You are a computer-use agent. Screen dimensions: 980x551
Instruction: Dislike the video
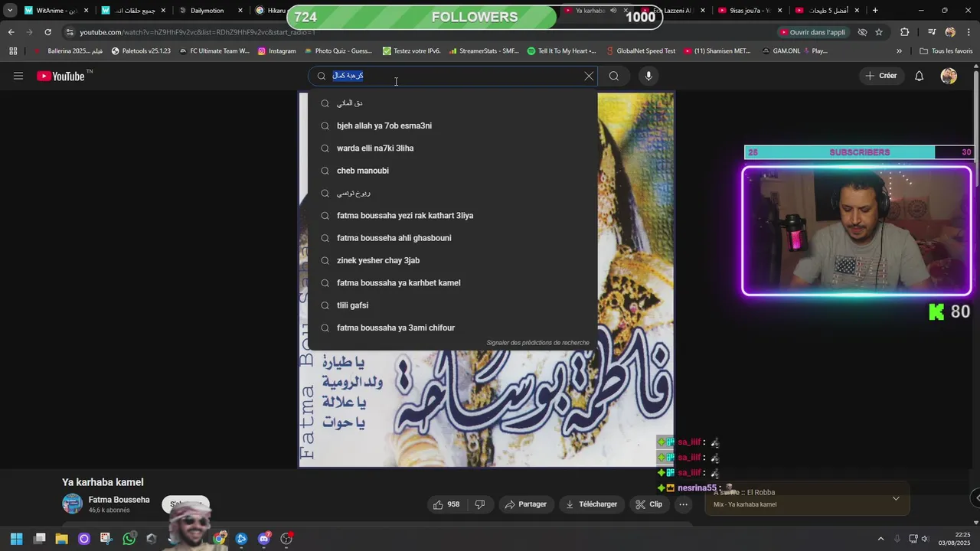click(480, 504)
